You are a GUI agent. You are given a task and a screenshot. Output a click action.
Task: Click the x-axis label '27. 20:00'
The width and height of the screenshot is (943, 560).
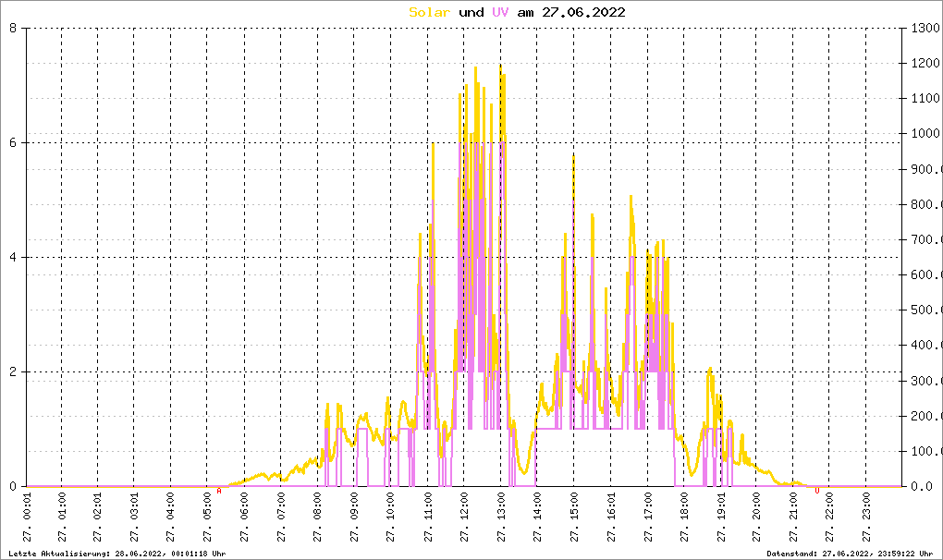756,517
